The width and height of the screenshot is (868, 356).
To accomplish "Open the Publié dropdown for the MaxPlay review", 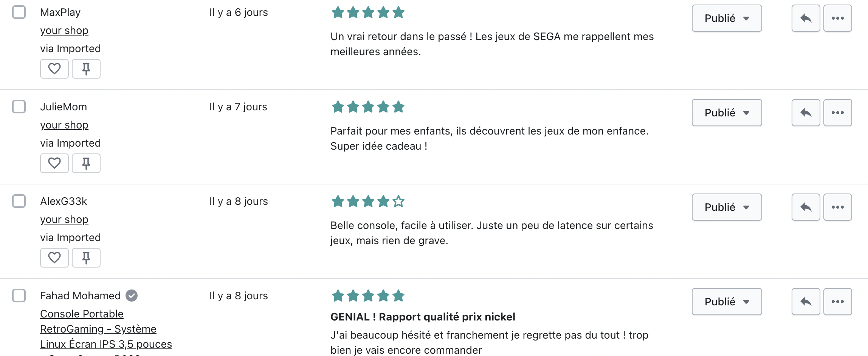I will [x=727, y=18].
